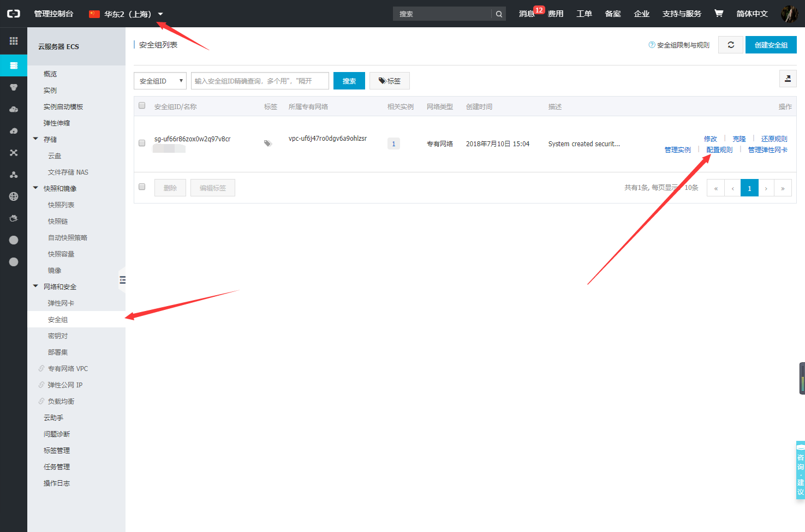805x532 pixels.
Task: Click the export list icon button
Action: pyautogui.click(x=788, y=79)
